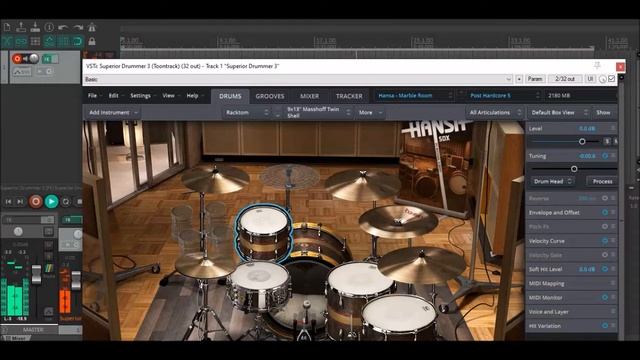Open the Drum Head dropdown

[552, 181]
